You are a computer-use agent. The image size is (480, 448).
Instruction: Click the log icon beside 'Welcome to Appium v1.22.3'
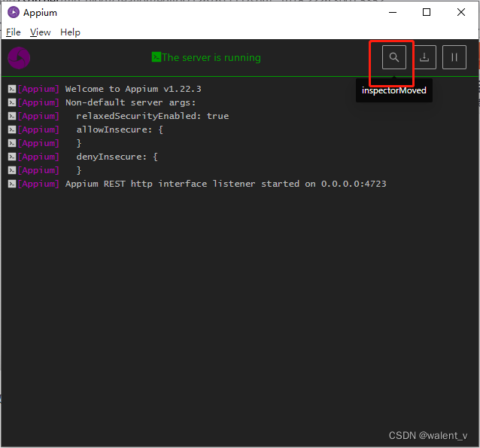click(x=12, y=89)
